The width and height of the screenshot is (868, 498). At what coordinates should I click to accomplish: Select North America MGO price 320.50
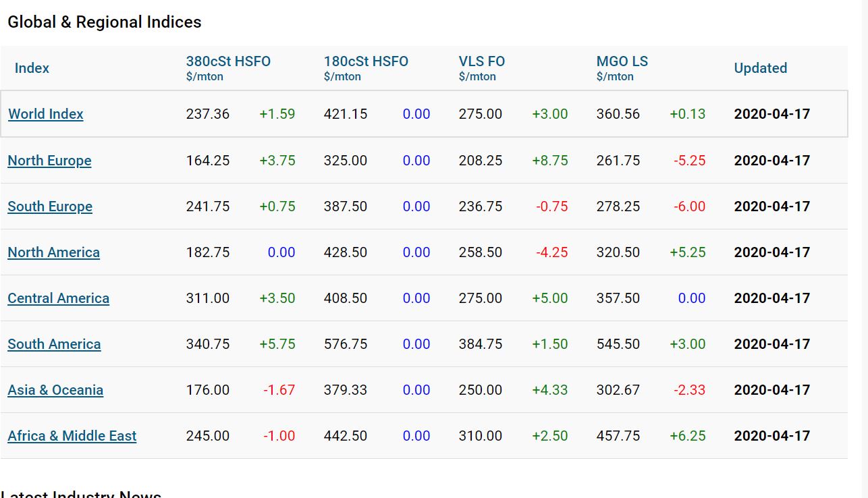coord(618,252)
